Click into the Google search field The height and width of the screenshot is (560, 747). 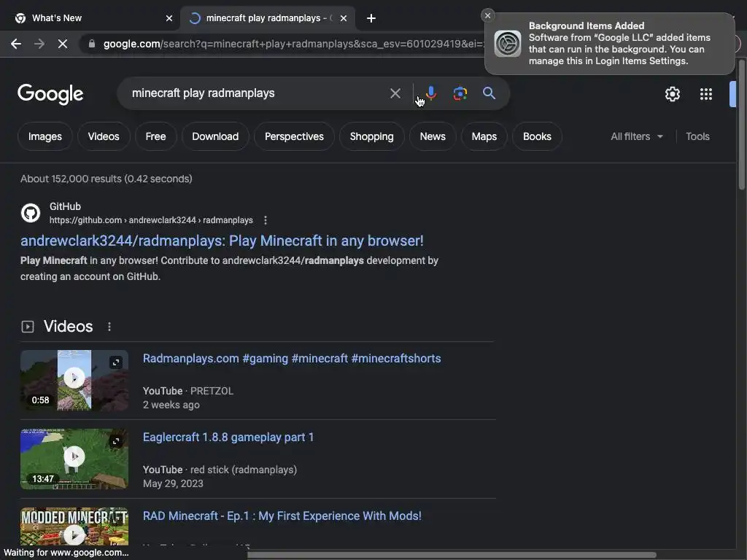click(258, 93)
